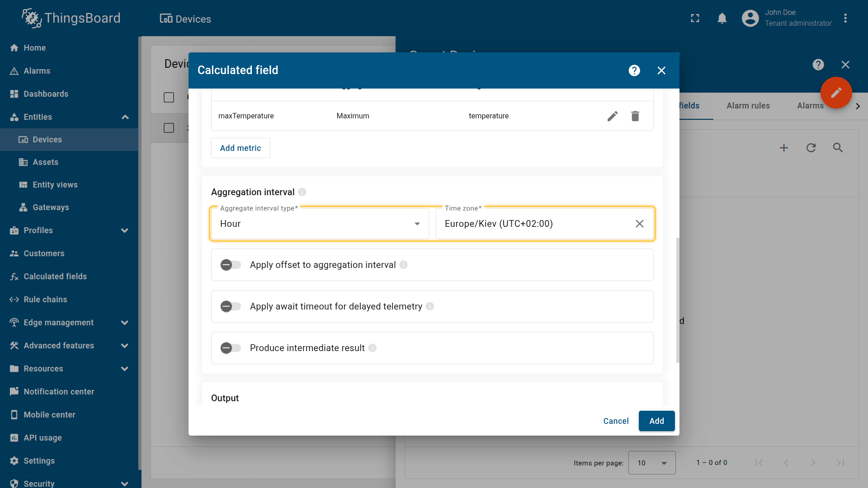Open the Aggregate interval type dropdown
868x488 pixels.
320,224
